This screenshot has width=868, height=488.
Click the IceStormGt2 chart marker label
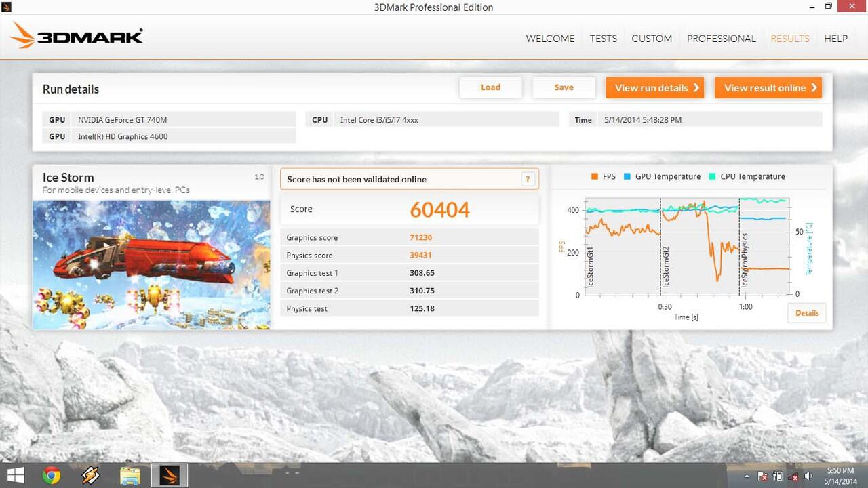(x=666, y=267)
